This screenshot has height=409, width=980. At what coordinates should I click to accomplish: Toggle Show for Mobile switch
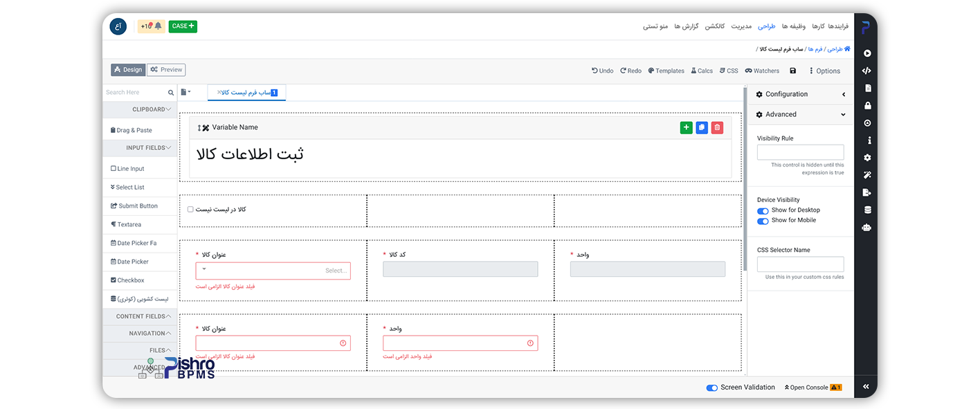point(763,221)
